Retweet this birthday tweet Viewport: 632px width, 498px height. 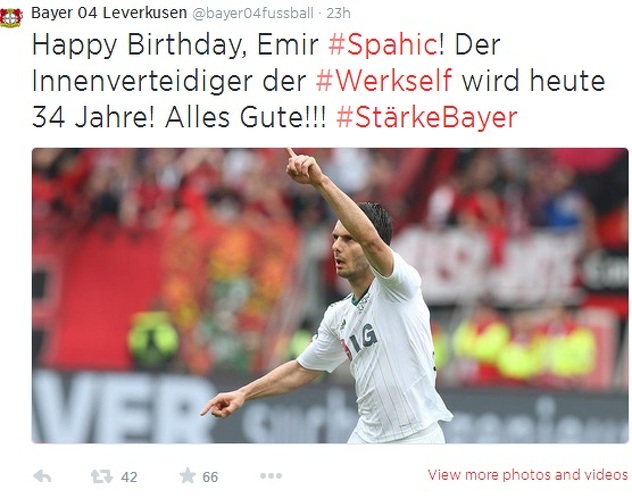tap(102, 476)
